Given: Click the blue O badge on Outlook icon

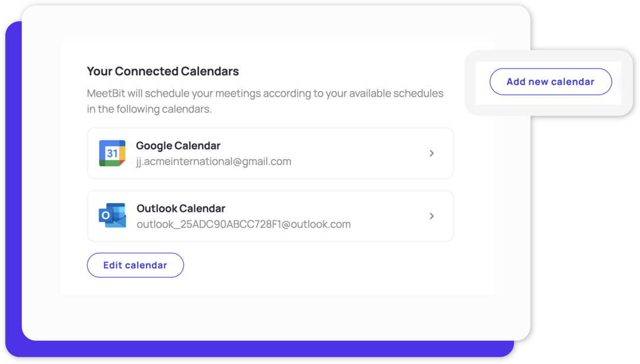Looking at the screenshot, I should pos(105,215).
